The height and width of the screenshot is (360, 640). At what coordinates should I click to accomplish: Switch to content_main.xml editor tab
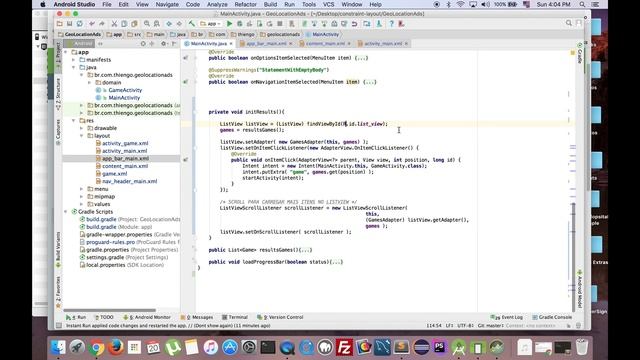(325, 43)
